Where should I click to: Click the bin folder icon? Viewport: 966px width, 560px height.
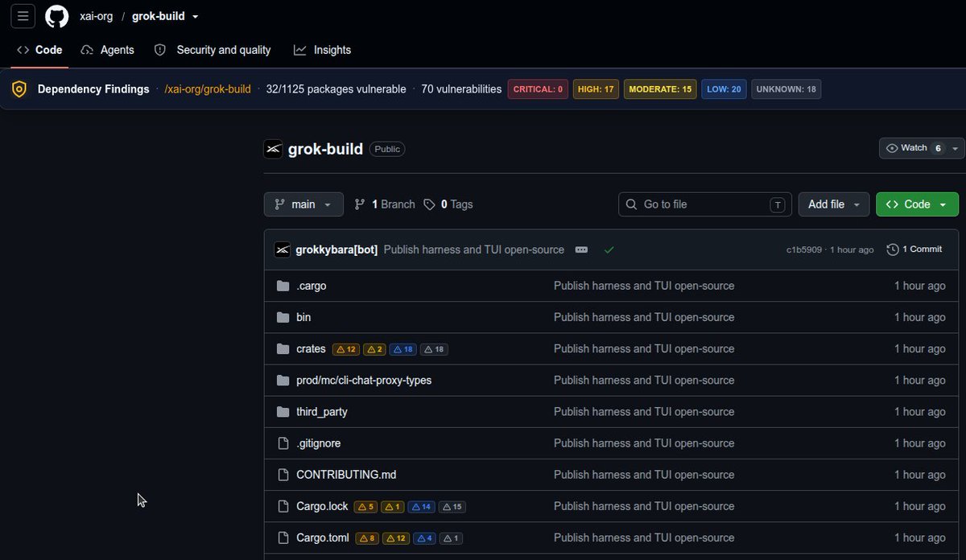coord(283,318)
